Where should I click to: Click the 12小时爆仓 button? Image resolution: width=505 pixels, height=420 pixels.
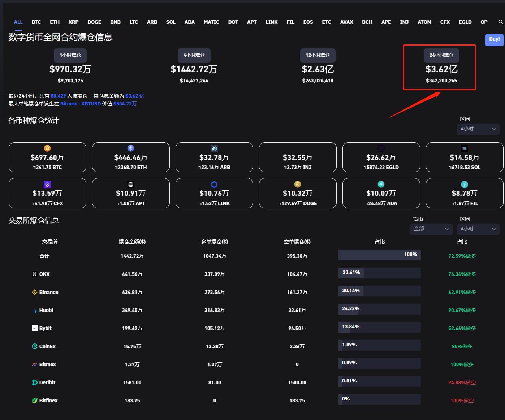(318, 55)
